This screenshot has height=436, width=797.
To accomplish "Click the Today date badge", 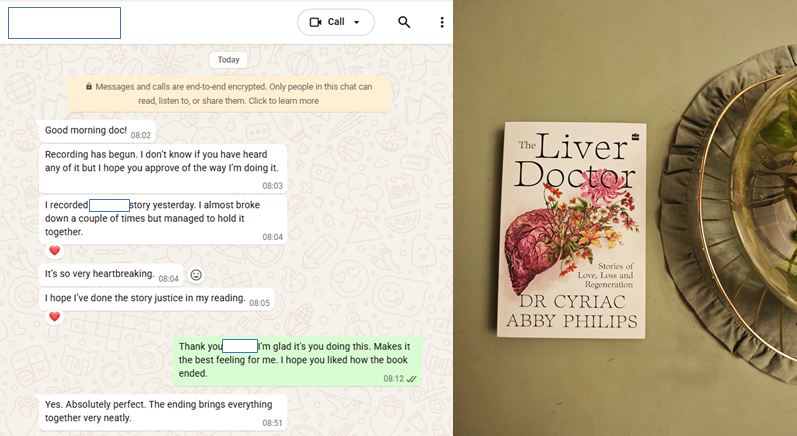I will coord(229,60).
